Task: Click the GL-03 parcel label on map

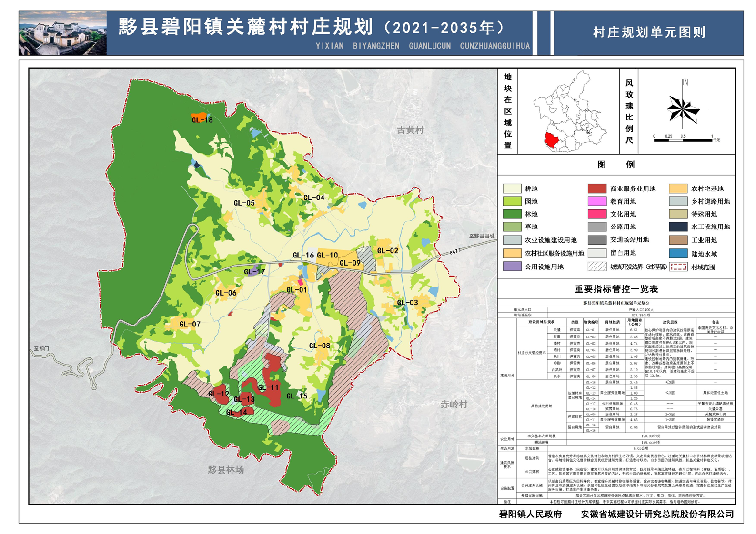Action: pyautogui.click(x=407, y=303)
